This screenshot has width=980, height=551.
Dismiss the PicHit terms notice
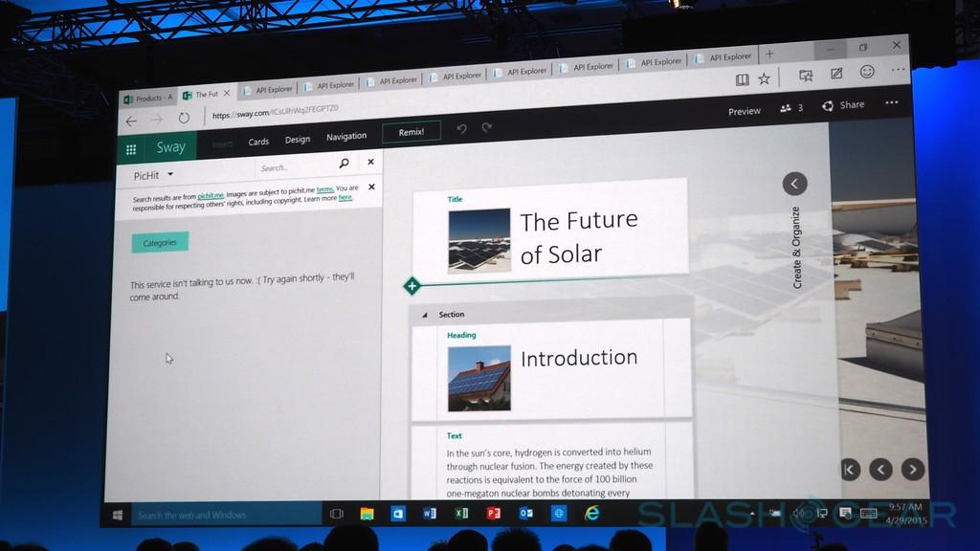(x=372, y=187)
